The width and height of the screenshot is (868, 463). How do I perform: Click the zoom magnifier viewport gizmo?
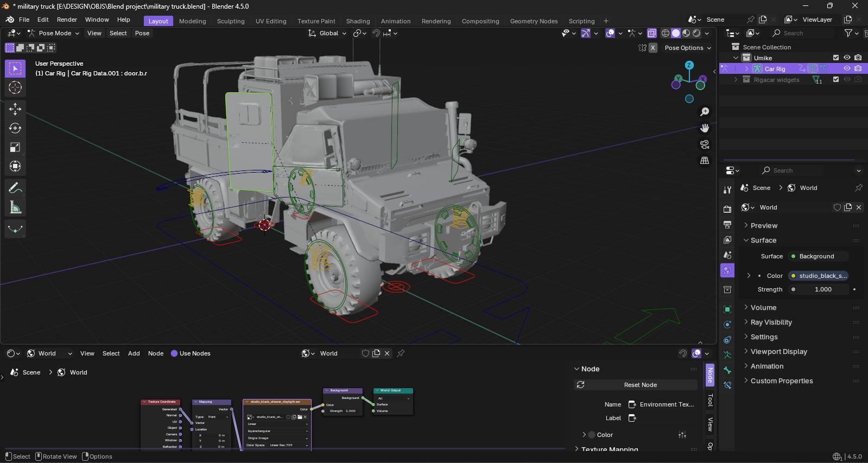pos(705,112)
